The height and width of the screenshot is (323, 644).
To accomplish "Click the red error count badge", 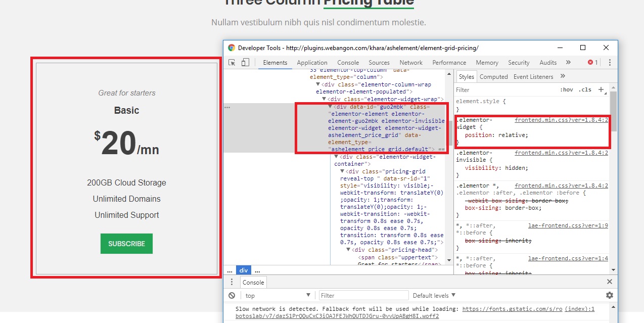I will pos(591,62).
